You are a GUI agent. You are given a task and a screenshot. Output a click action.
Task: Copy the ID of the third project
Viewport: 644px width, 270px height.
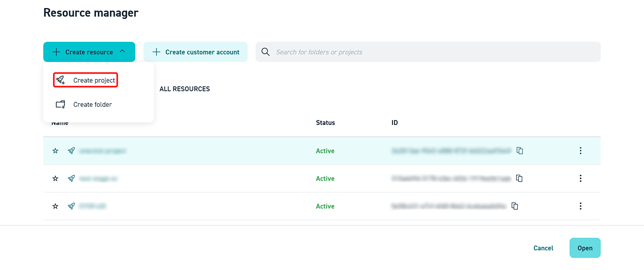515,206
